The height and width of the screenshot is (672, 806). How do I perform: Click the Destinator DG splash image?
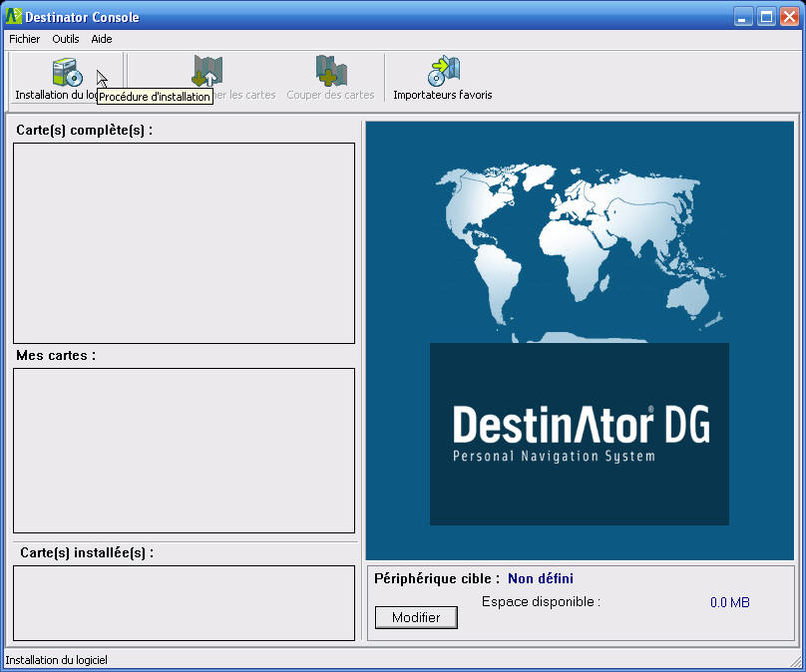pos(580,341)
